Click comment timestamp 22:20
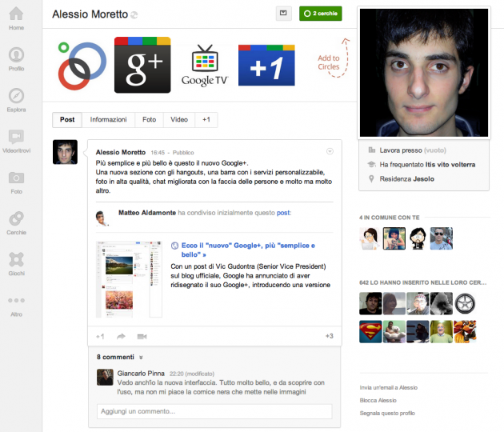 (x=177, y=374)
